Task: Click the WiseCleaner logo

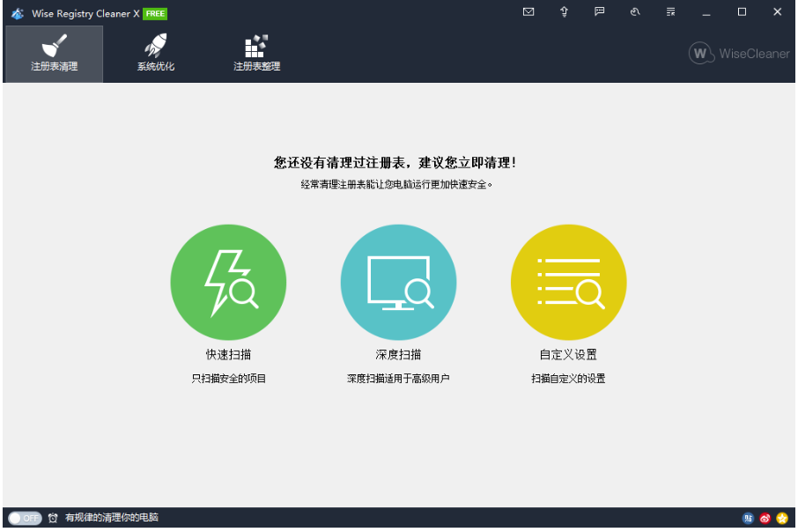Action: pyautogui.click(x=739, y=54)
